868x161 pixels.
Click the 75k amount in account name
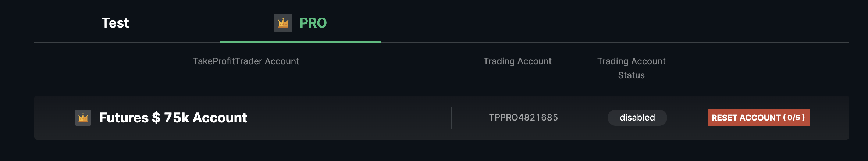[x=177, y=118]
